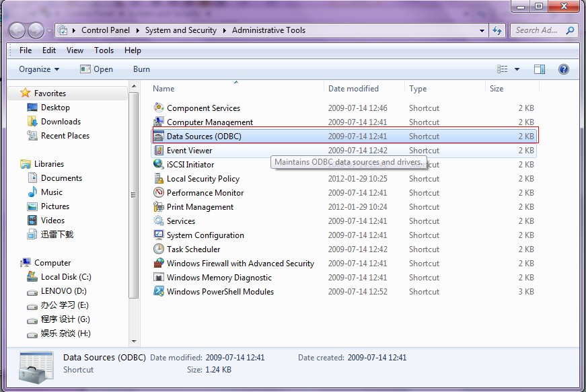Open the Organize dropdown

tap(39, 69)
